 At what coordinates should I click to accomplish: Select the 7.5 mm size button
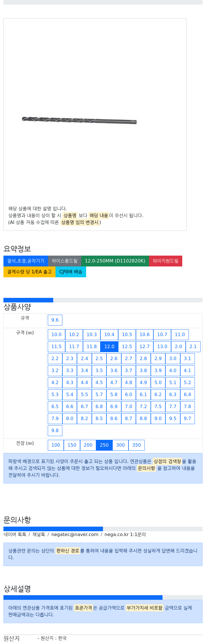[158, 406]
